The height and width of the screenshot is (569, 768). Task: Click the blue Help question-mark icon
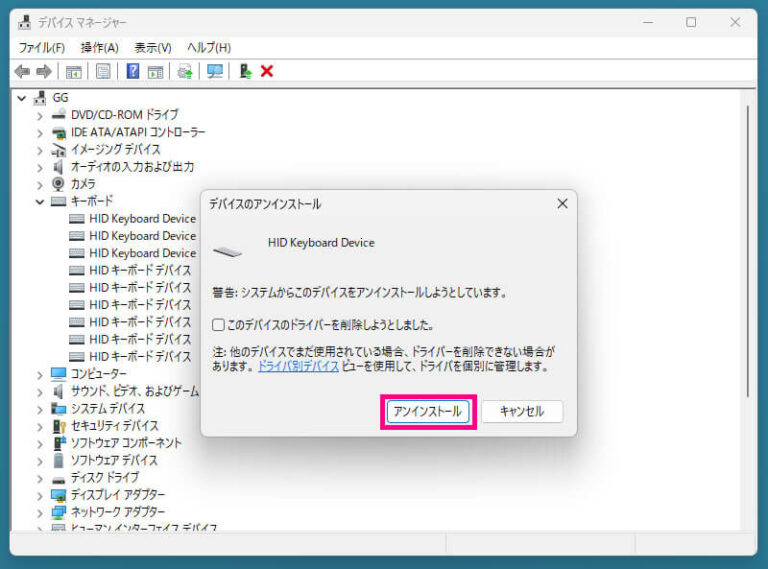(x=132, y=71)
